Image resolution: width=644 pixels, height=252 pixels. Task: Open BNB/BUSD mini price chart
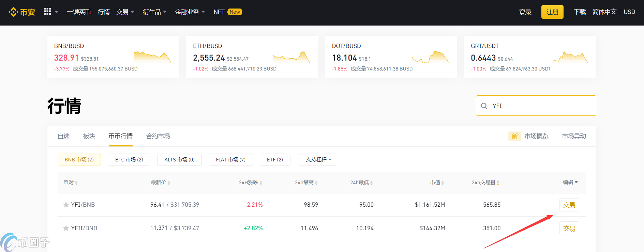tap(152, 57)
